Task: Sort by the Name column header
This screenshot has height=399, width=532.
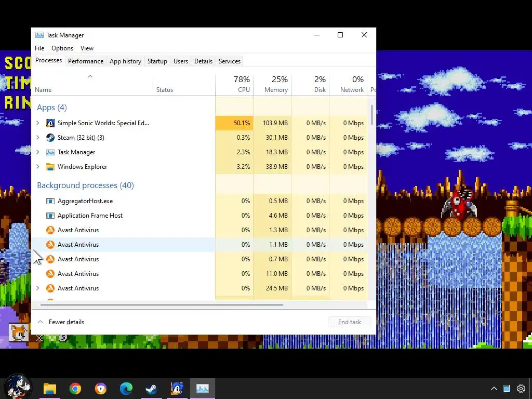Action: (92, 85)
